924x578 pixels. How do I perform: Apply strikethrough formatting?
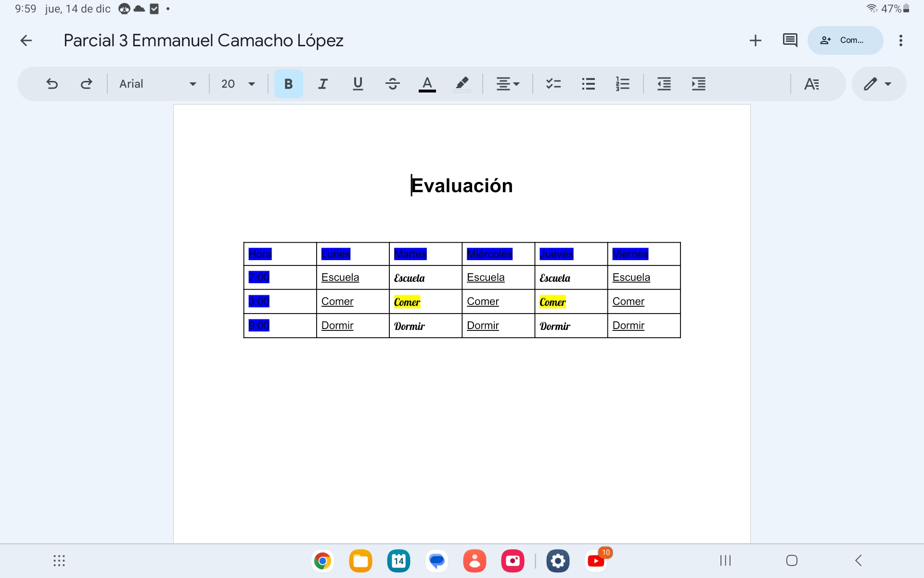click(x=392, y=84)
